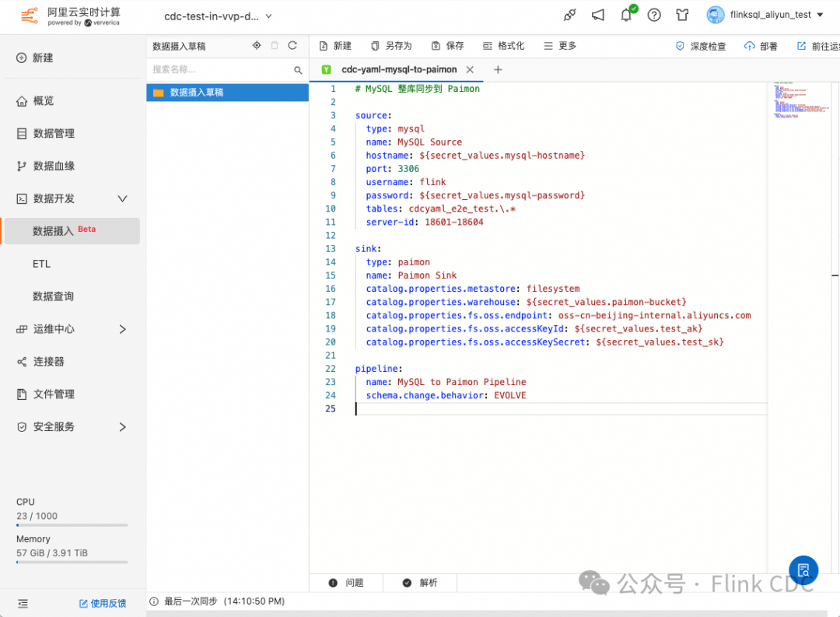Viewport: 840px width, 617px height.
Task: Click the floating document search button
Action: tap(803, 570)
